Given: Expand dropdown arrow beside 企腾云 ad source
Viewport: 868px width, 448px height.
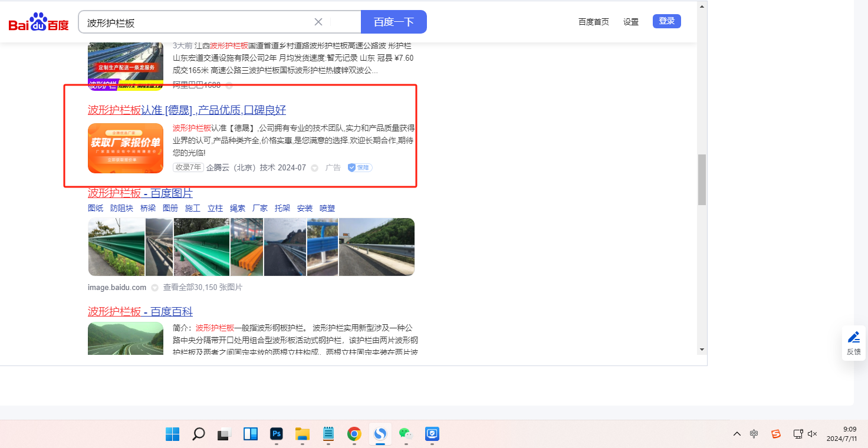Looking at the screenshot, I should 314,168.
